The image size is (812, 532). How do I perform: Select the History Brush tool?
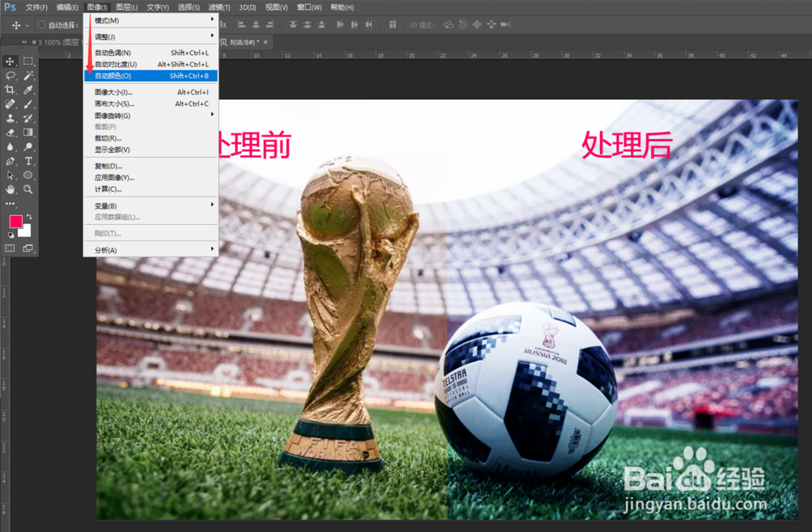coord(28,118)
